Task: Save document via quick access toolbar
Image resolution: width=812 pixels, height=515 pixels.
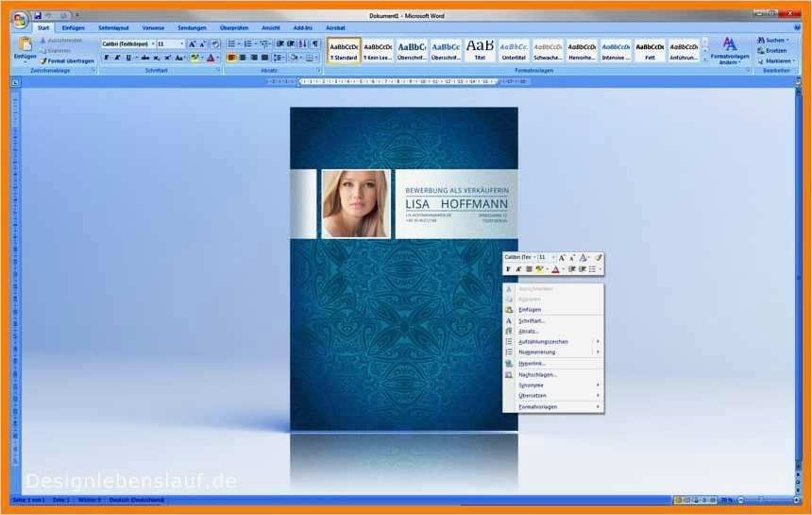Action: pyautogui.click(x=38, y=15)
